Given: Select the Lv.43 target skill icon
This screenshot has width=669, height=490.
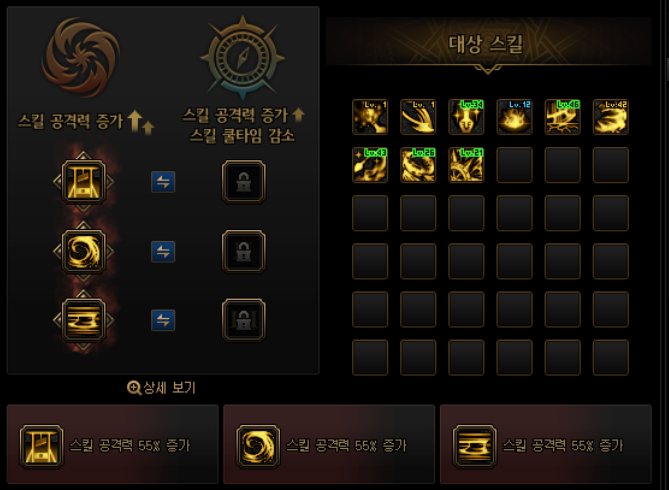Looking at the screenshot, I should 370,165.
